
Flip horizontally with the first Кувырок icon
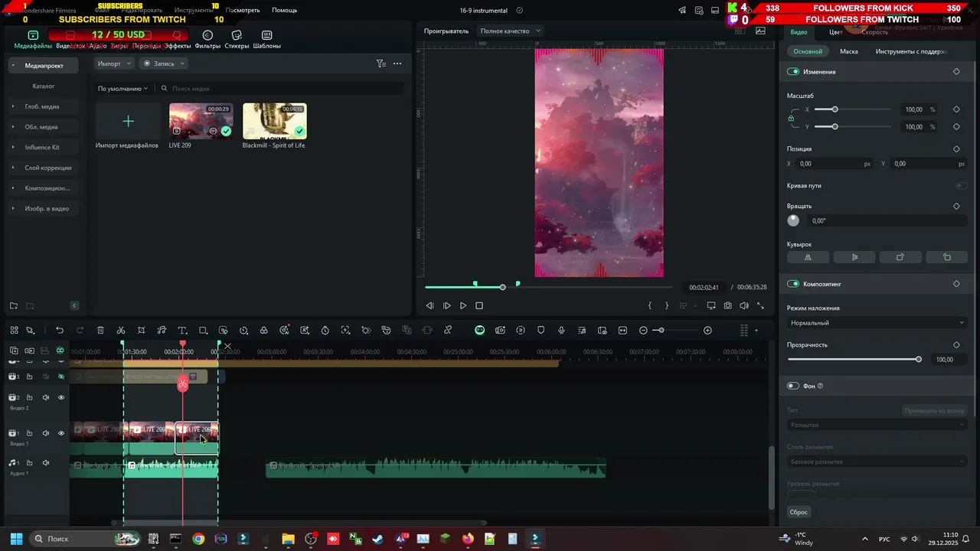(808, 257)
